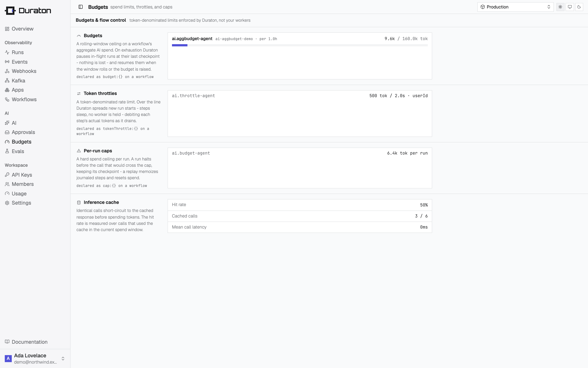The height and width of the screenshot is (368, 588).
Task: Click the Token throttles section icon
Action: coord(79,93)
